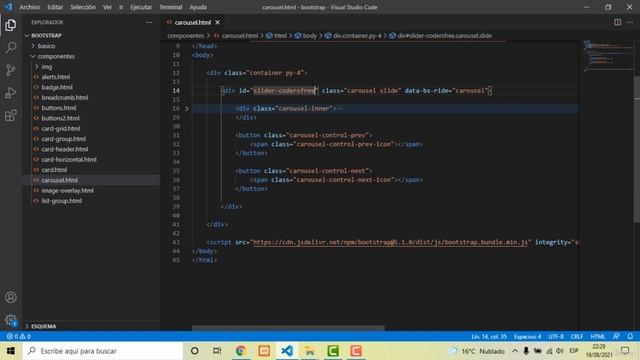Open Editar menu
Screen dimensions: 640x360
(55, 7)
